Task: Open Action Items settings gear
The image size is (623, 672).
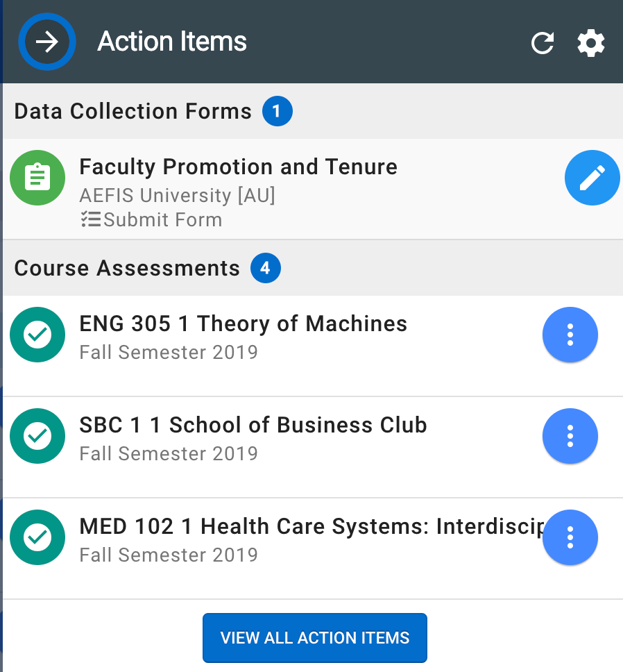Action: tap(591, 43)
